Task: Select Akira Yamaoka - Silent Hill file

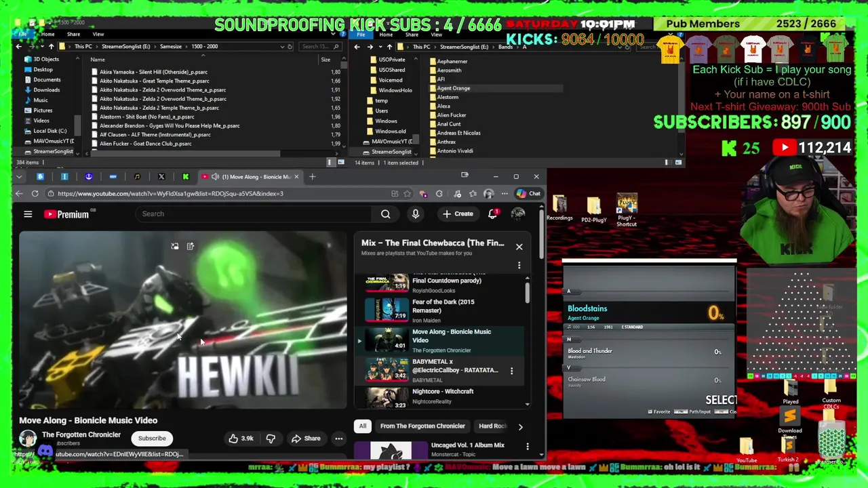Action: click(x=153, y=72)
